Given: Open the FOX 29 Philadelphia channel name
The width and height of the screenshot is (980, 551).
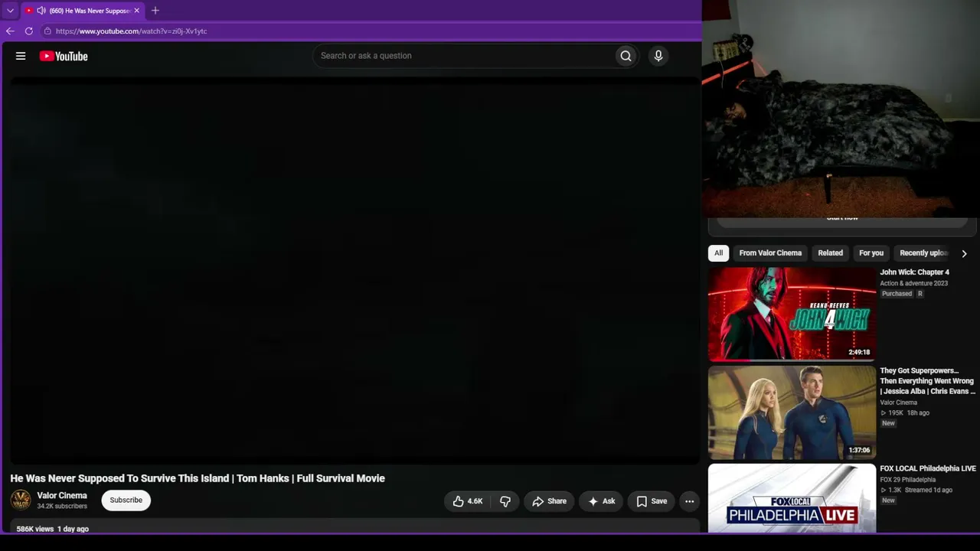Looking at the screenshot, I should (x=907, y=480).
